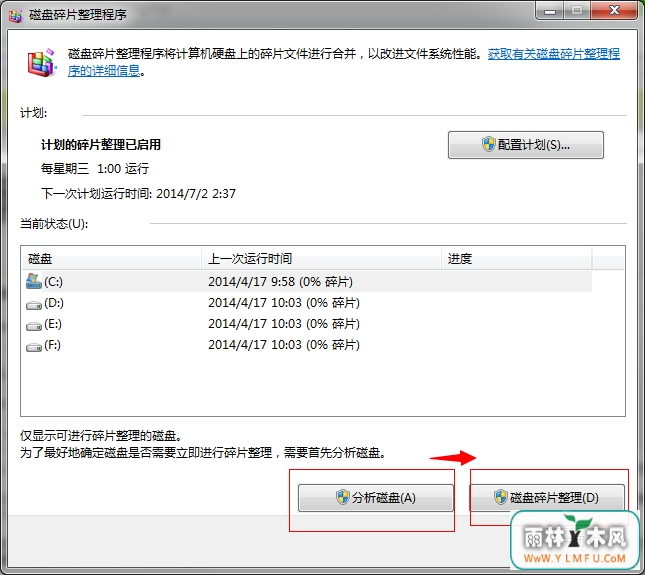
Task: Open 配置计划(S)... schedule settings
Action: pos(526,145)
